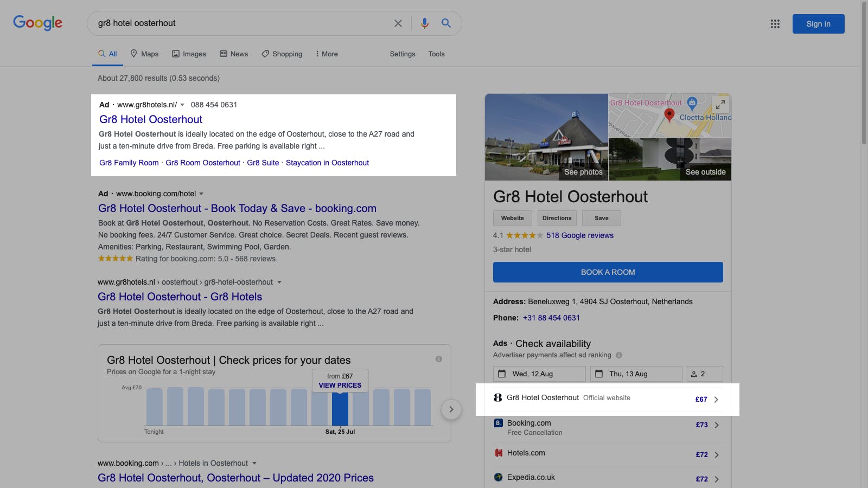Open the Gr8 Hotel Oosterhout ad title
Image resolution: width=868 pixels, height=488 pixels.
tap(151, 119)
